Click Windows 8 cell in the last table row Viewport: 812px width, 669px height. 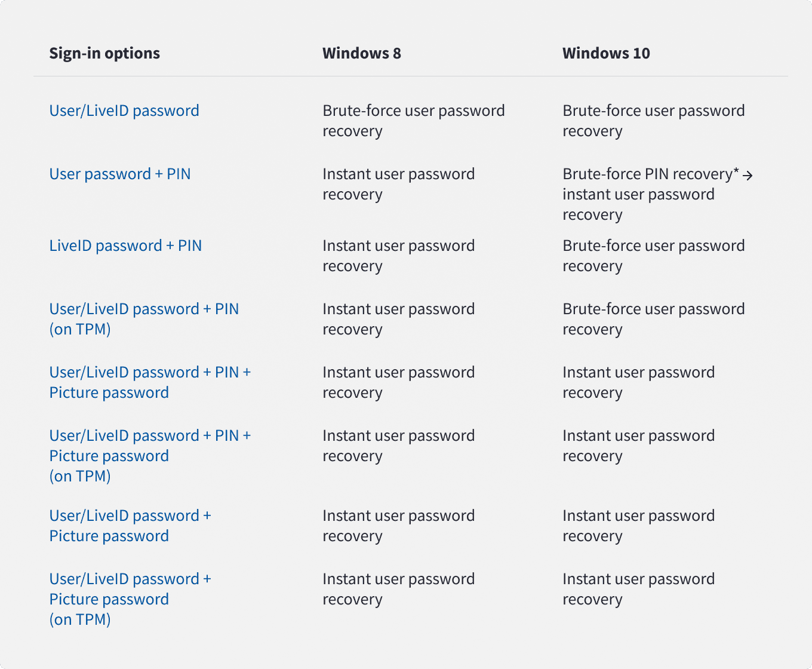tap(399, 589)
